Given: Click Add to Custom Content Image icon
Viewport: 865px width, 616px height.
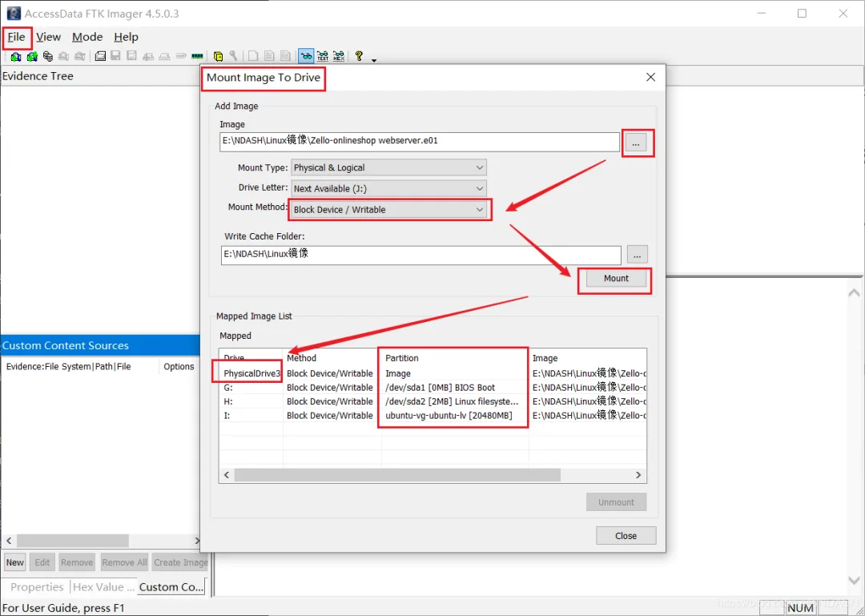Looking at the screenshot, I should point(148,56).
